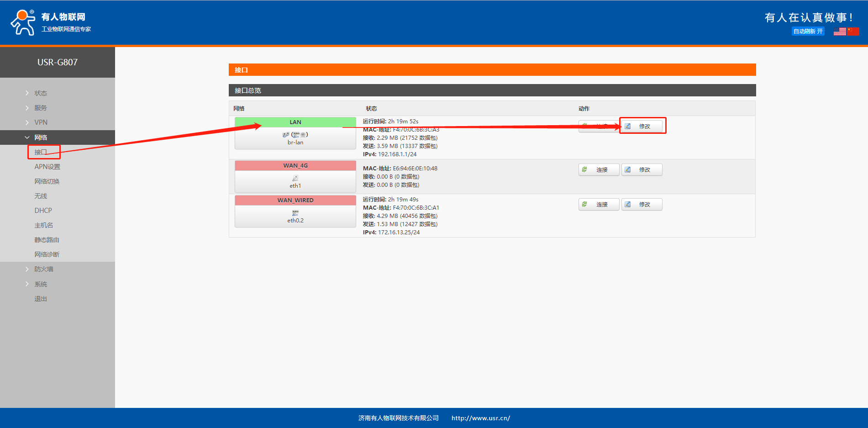This screenshot has height=428, width=868.
Task: Click the eth1 interface icon under WAN_4G
Action: [295, 178]
